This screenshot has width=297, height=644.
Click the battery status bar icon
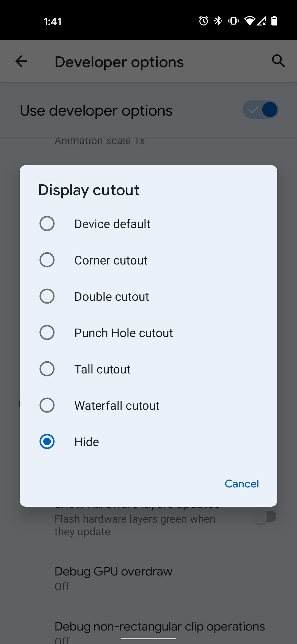click(274, 21)
